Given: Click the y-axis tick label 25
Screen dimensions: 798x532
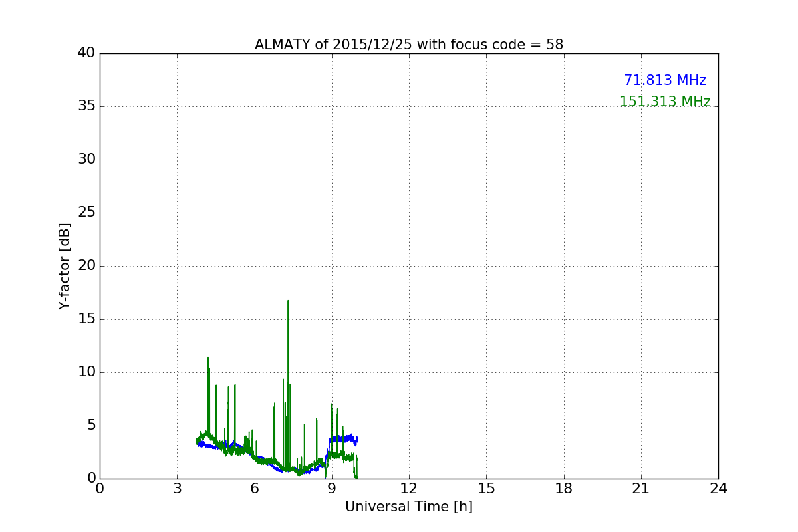Looking at the screenshot, I should 86,213.
